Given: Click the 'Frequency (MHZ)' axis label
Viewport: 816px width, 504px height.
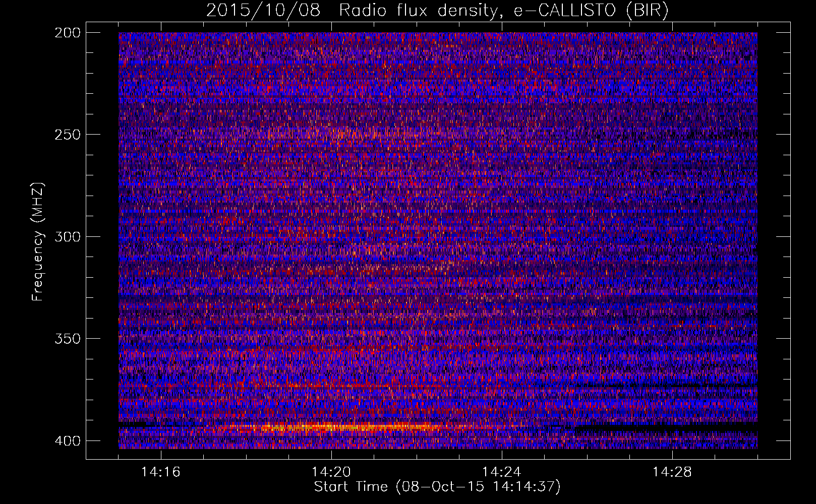Looking at the screenshot, I should 38,241.
